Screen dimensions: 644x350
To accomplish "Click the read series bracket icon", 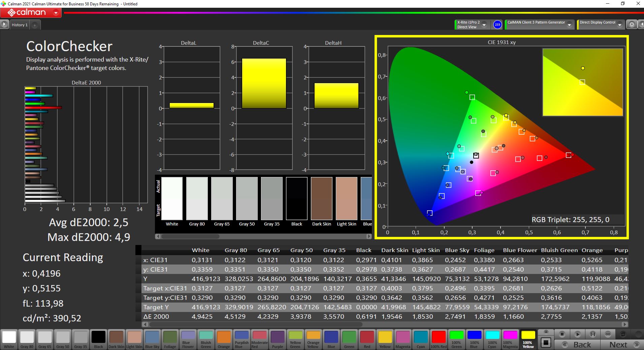I will click(593, 334).
